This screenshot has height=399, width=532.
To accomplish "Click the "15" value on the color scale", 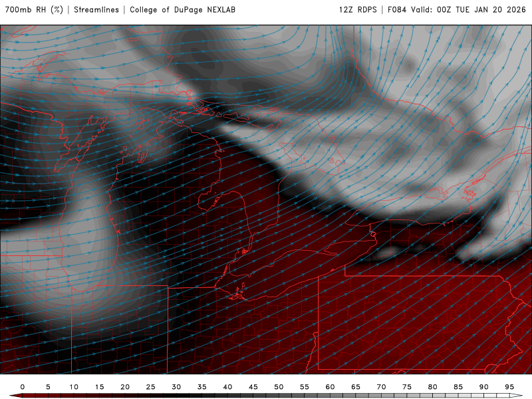I will click(99, 387).
